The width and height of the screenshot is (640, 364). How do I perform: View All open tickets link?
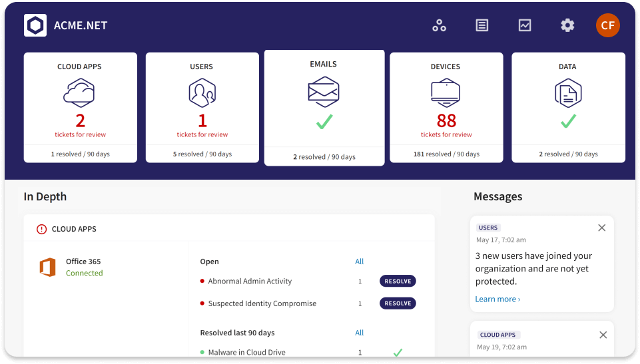point(360,262)
